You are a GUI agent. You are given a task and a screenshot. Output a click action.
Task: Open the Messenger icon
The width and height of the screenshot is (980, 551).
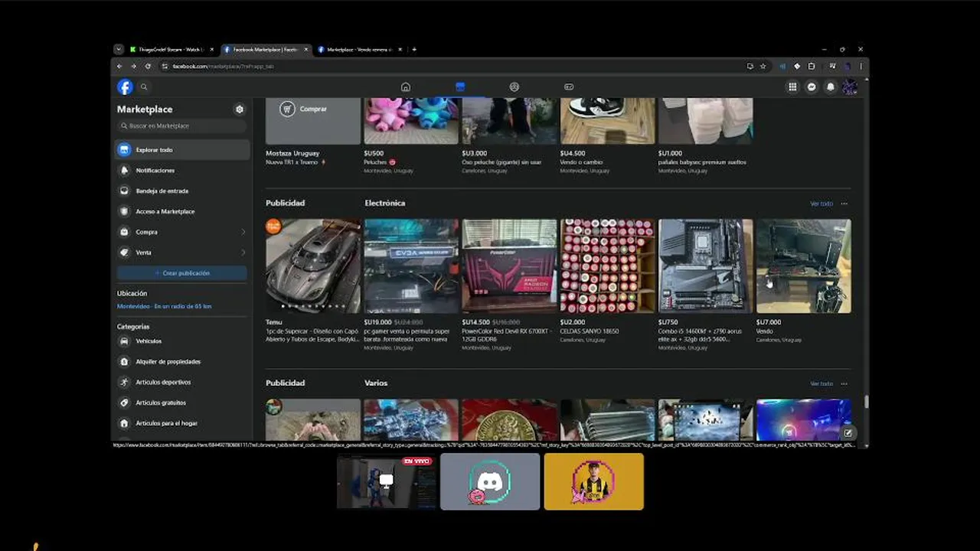812,87
